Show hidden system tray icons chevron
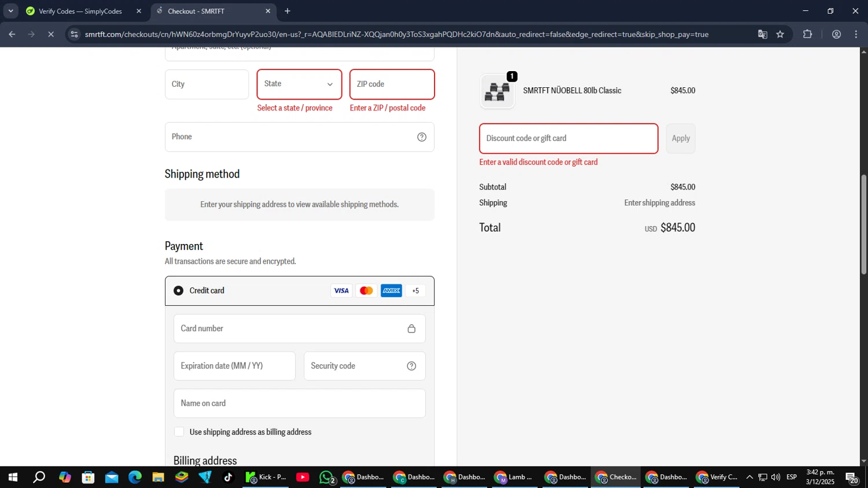 click(x=749, y=477)
